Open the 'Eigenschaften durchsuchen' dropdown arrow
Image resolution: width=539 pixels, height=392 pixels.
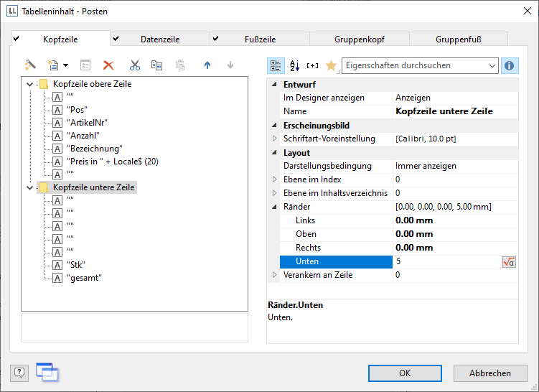tap(492, 65)
